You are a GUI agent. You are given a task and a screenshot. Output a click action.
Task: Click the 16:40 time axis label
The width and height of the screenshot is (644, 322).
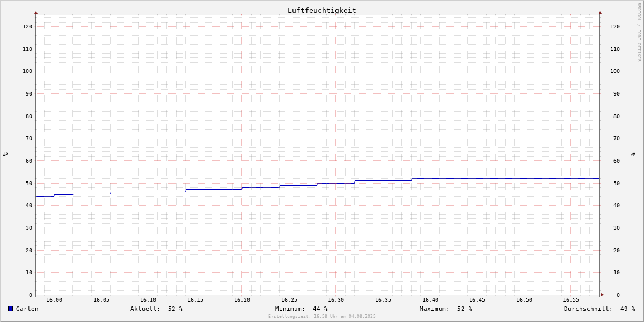[x=430, y=300]
